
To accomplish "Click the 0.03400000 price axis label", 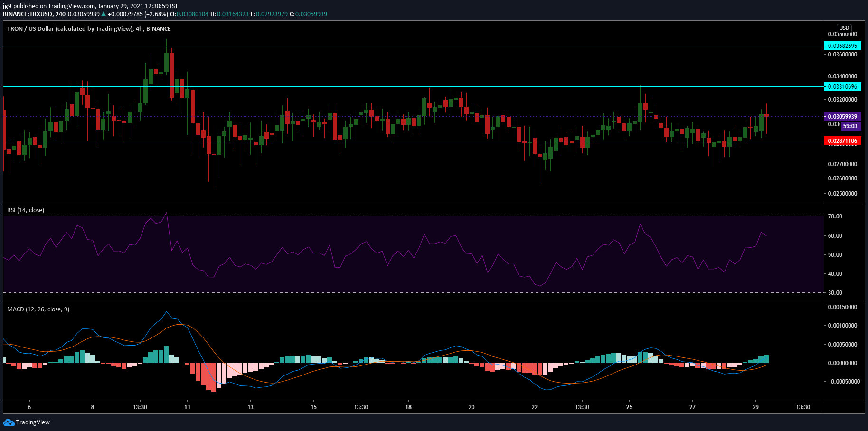I will [842, 76].
